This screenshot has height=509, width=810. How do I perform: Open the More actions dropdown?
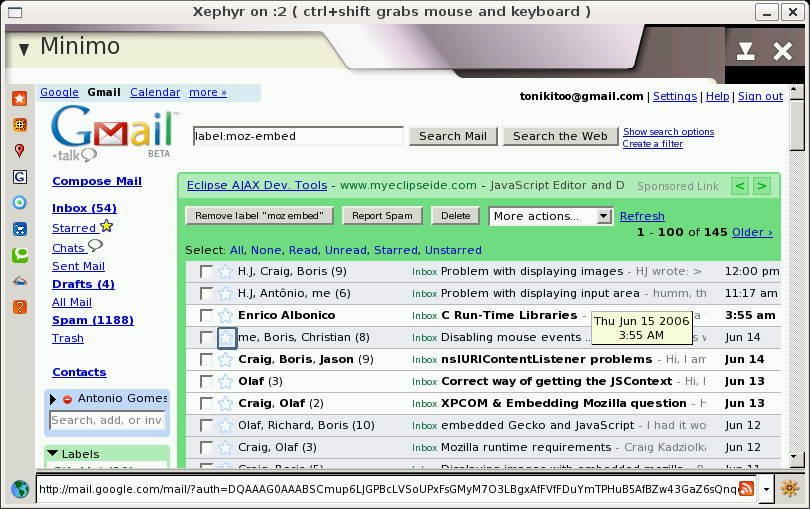(551, 216)
